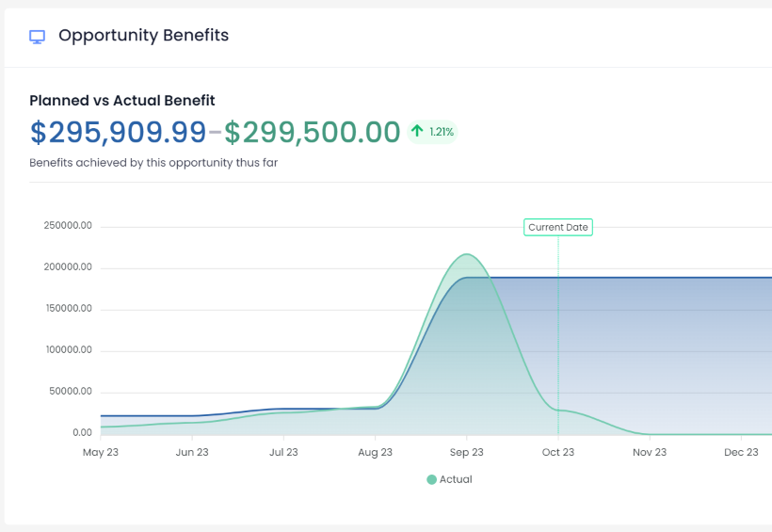Click the green up arrow icon

tap(417, 132)
